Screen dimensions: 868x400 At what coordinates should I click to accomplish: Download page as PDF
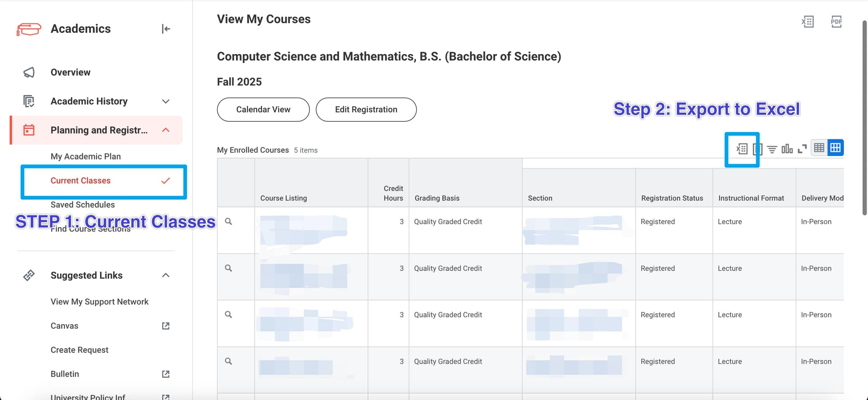pyautogui.click(x=836, y=22)
